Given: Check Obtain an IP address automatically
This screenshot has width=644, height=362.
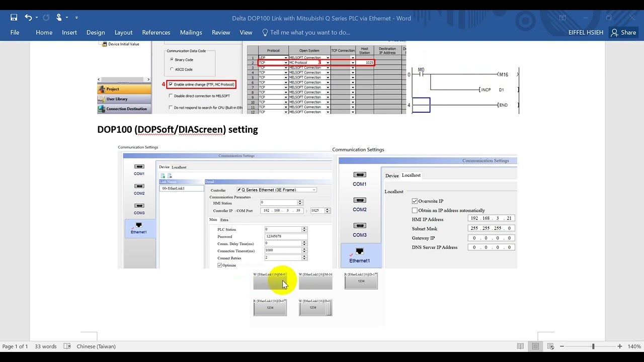Looking at the screenshot, I should click(415, 211).
